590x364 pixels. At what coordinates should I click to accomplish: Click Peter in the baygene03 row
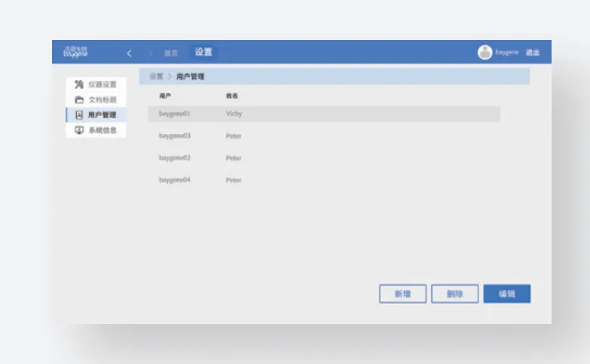click(x=234, y=136)
